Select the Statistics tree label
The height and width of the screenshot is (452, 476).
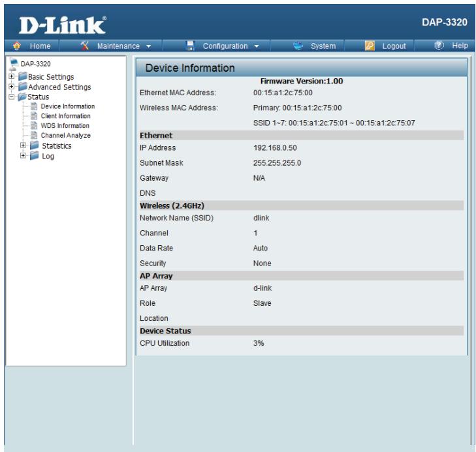pyautogui.click(x=57, y=146)
